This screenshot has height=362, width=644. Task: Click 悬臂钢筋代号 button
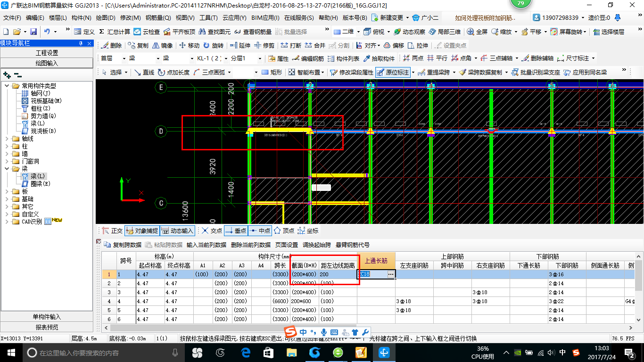click(353, 245)
